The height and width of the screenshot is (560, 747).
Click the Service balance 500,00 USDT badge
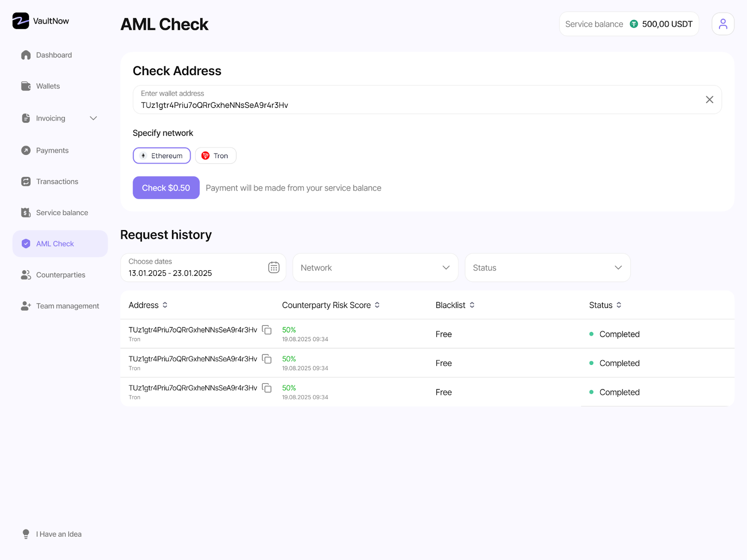pos(628,24)
